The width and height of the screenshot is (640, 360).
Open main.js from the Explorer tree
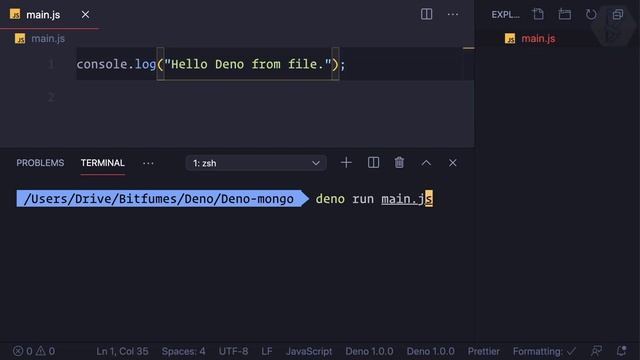tap(538, 38)
